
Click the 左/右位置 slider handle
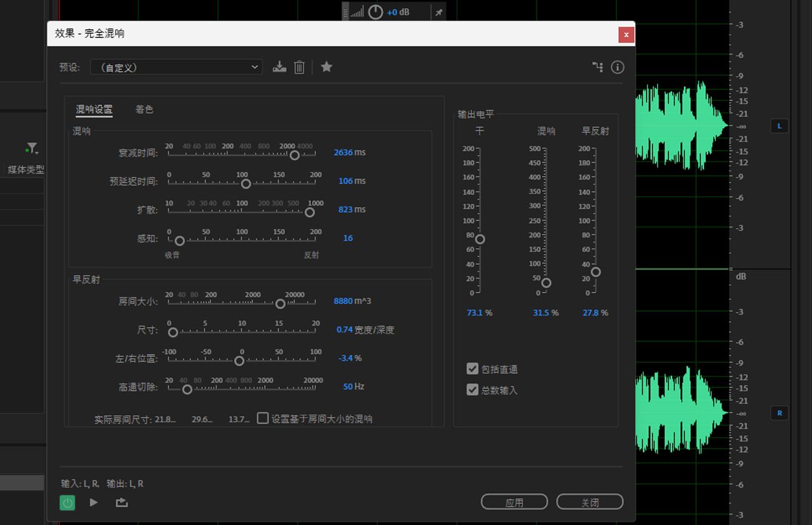239,361
